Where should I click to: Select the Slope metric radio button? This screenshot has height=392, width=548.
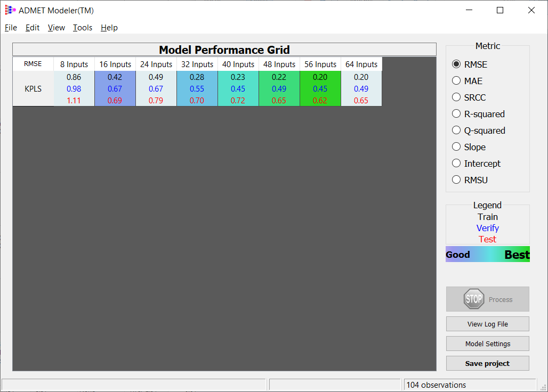pyautogui.click(x=456, y=146)
